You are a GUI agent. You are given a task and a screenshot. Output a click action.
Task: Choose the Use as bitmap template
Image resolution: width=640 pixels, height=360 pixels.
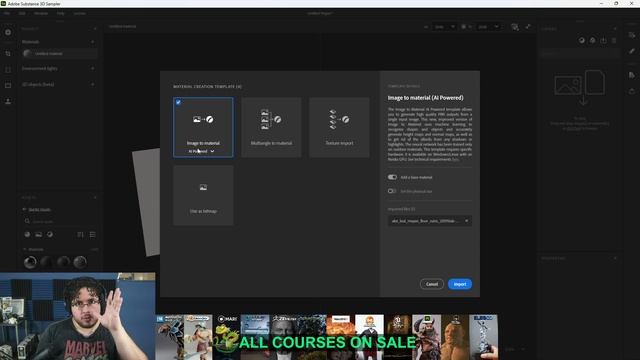coord(203,196)
